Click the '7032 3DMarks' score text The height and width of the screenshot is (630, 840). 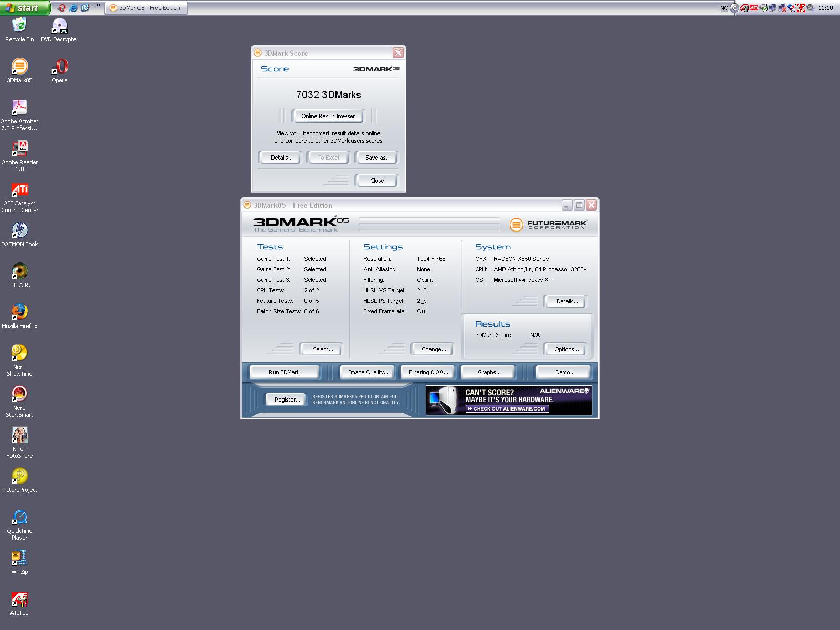pyautogui.click(x=328, y=94)
